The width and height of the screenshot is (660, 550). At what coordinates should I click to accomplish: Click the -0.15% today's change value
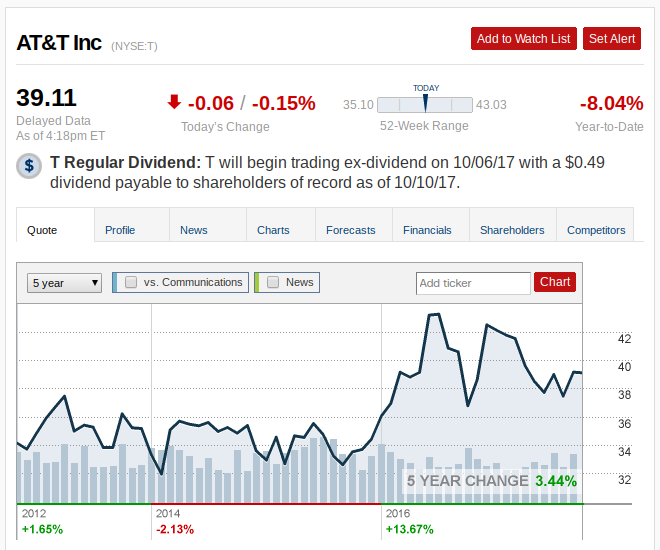tap(284, 103)
